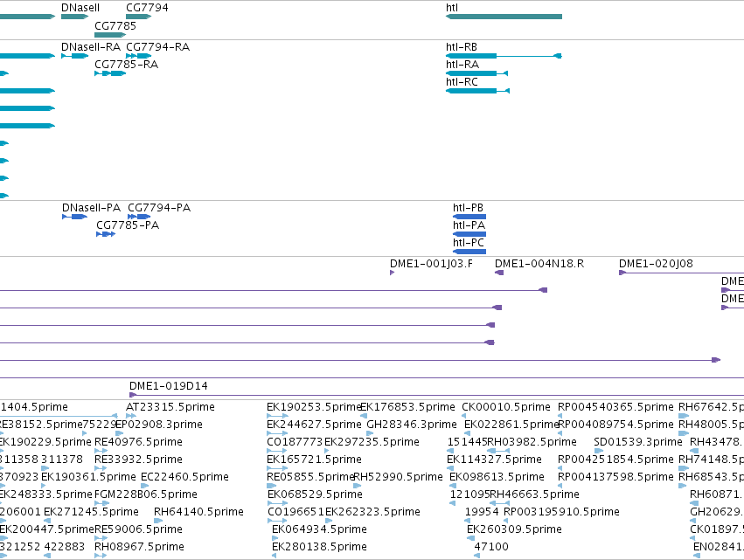Screen dimensions: 744x560
Task: Click the EK176853.5prime EST label
Action: (408, 407)
